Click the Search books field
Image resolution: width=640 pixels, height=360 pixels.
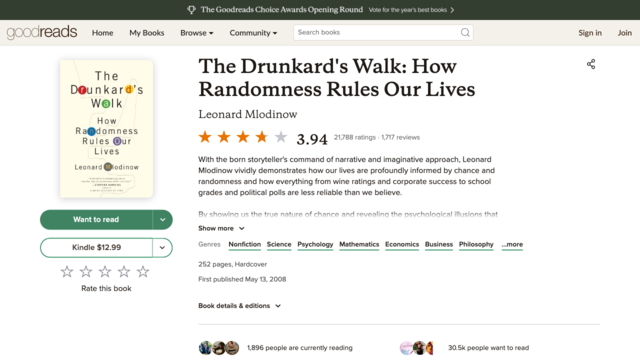[383, 33]
